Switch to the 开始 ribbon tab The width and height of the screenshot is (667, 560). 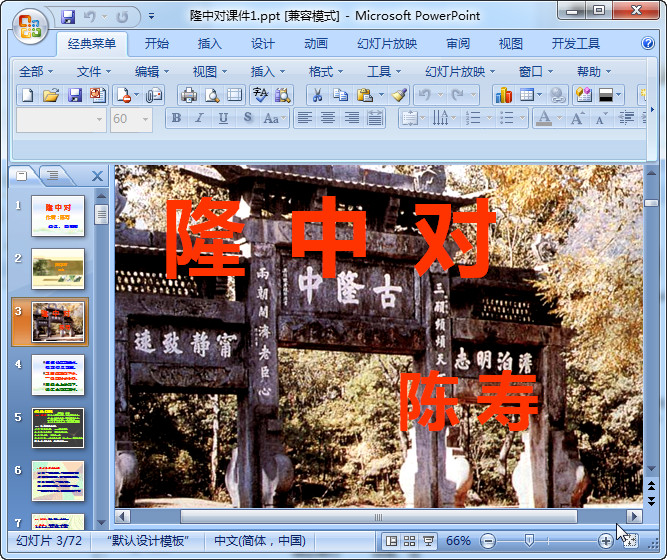[157, 43]
